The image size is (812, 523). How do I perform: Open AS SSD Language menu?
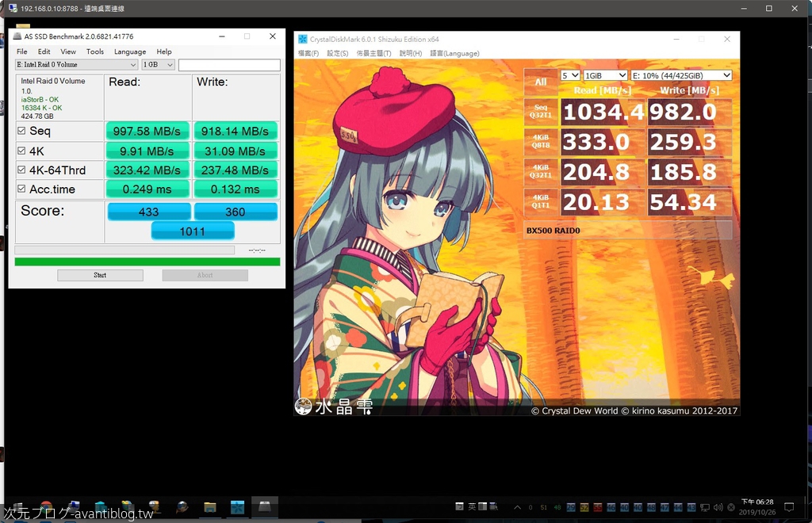[130, 52]
